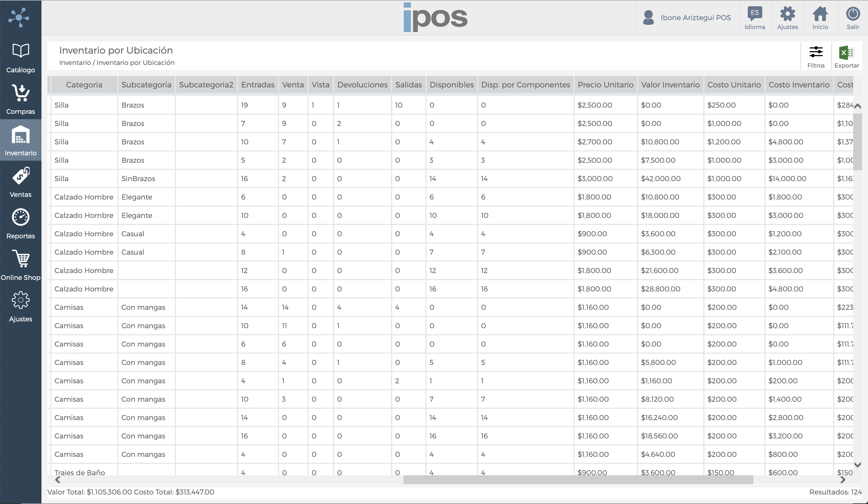Click the ipos network logo at top-left
This screenshot has width=868, height=504.
tap(19, 17)
